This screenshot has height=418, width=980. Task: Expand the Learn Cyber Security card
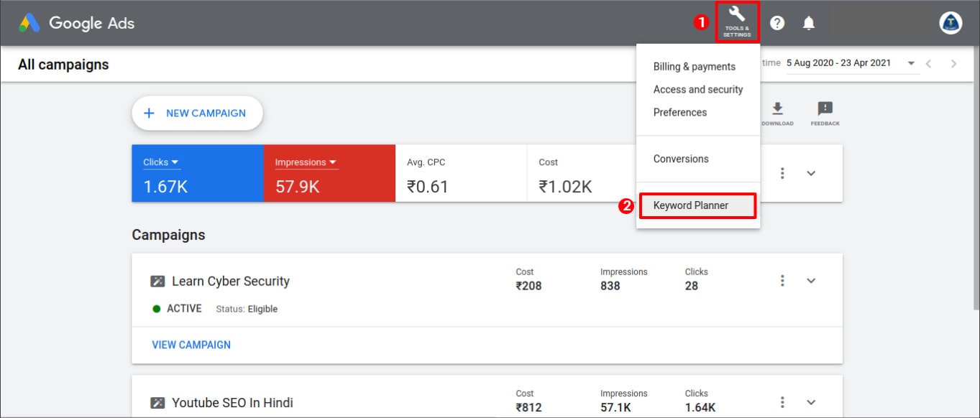[811, 281]
